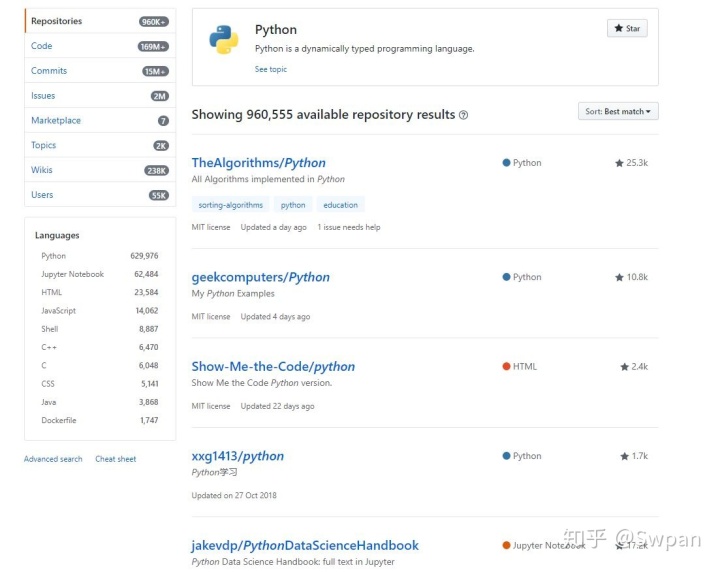Filter by Shell language
Image resolution: width=720 pixels, height=572 pixels.
[x=100, y=329]
